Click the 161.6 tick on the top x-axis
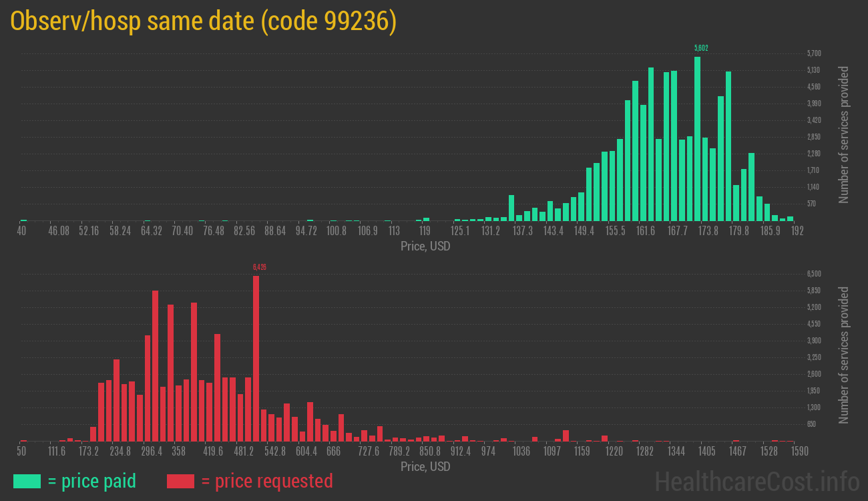 click(x=646, y=231)
